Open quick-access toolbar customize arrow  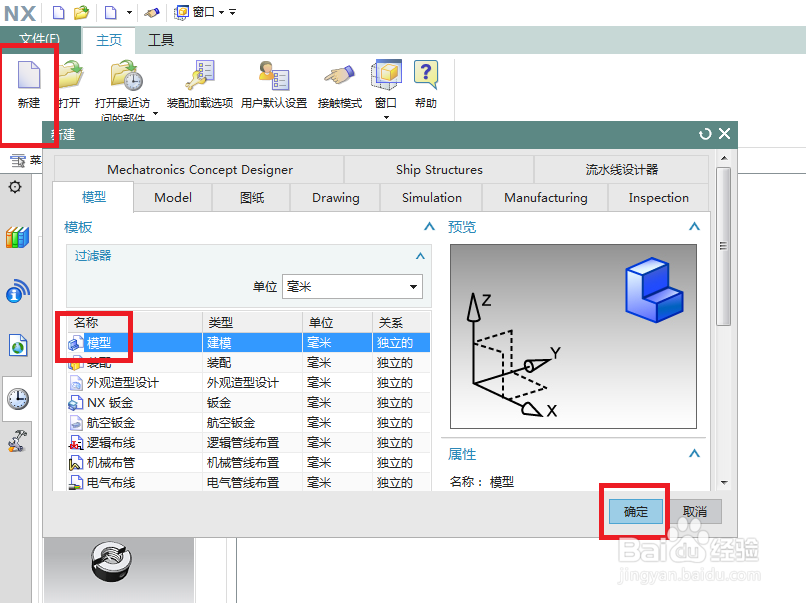pos(232,12)
